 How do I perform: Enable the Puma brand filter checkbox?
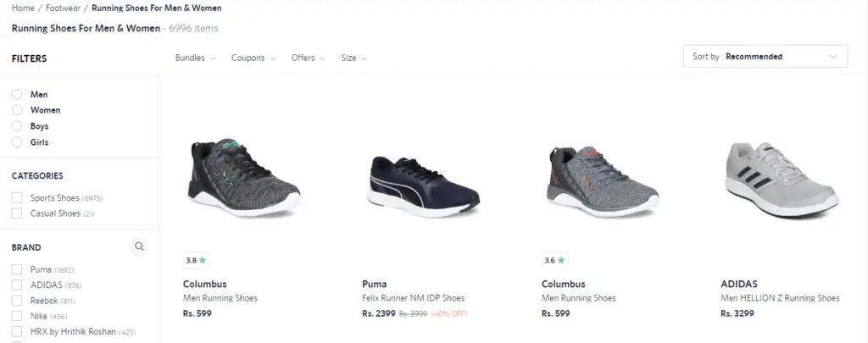(x=17, y=269)
